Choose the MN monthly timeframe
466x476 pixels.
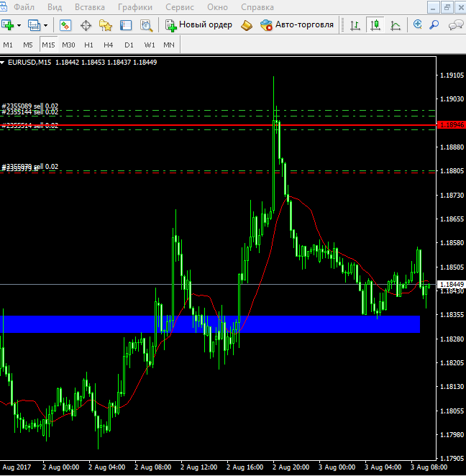coord(169,45)
